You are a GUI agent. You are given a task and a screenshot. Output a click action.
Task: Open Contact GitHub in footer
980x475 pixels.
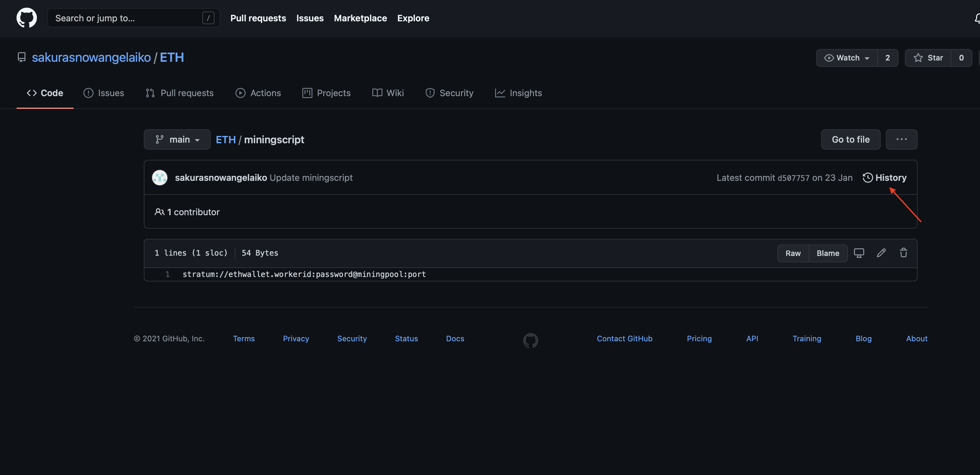(x=624, y=338)
